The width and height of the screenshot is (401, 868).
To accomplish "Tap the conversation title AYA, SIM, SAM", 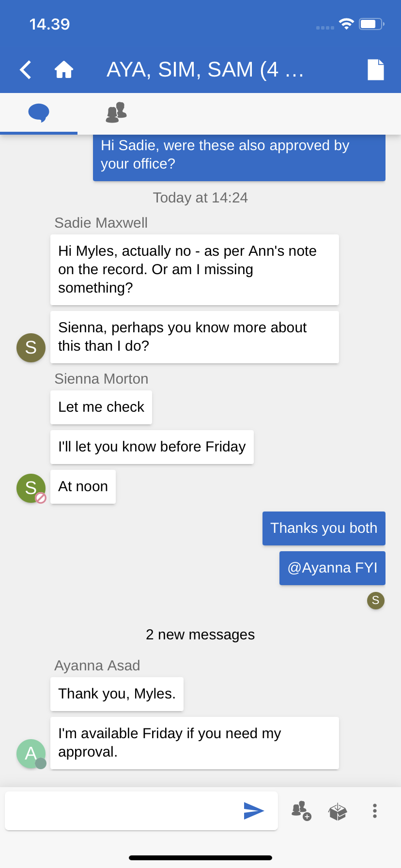I will 205,70.
